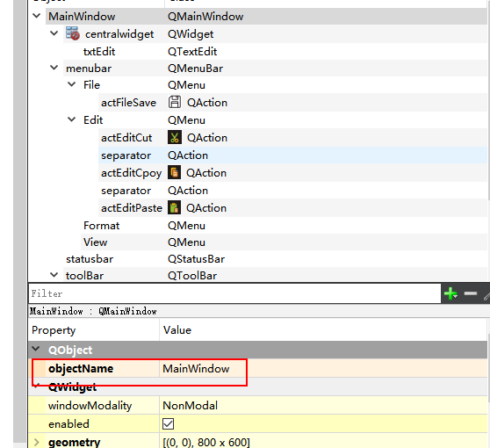
Task: Select the txtEdit object
Action: coord(99,51)
